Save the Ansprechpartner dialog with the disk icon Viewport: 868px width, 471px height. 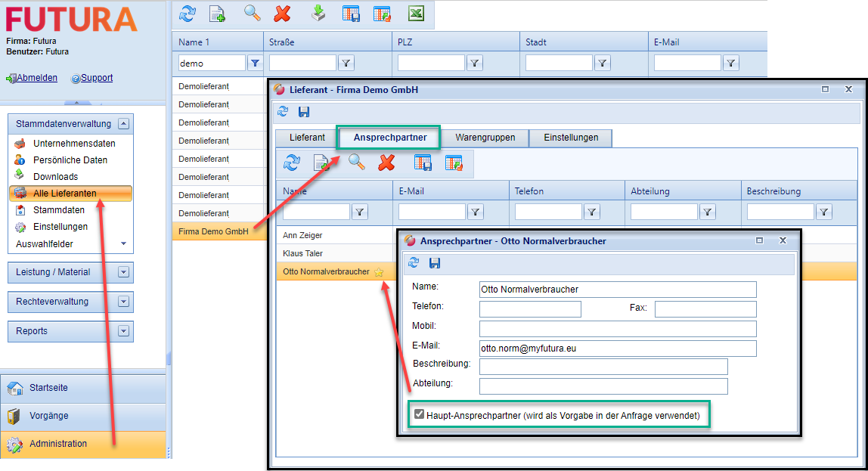435,263
